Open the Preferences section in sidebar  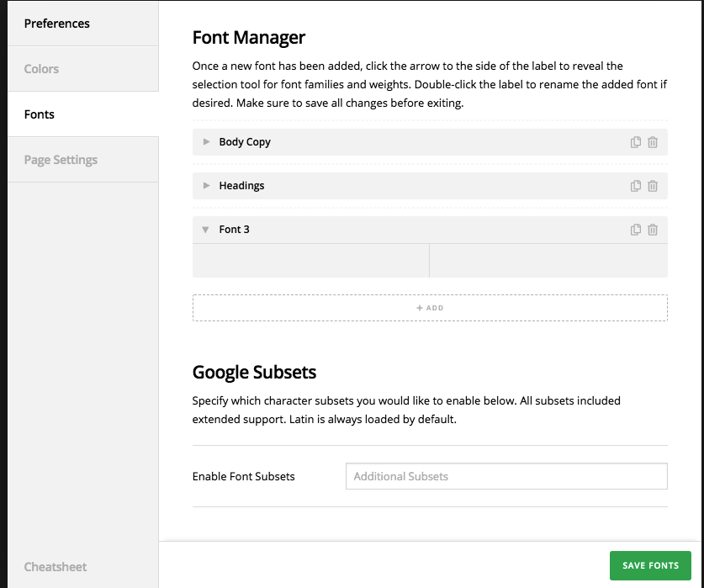(x=57, y=24)
